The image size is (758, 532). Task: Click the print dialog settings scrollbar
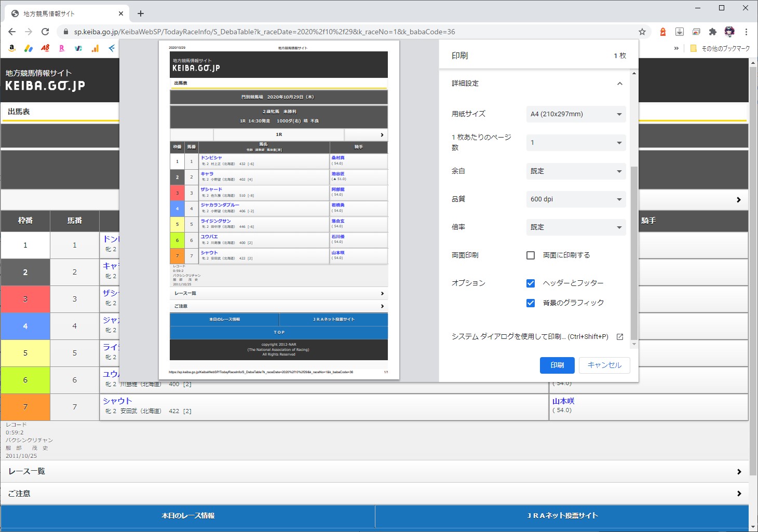pyautogui.click(x=634, y=253)
